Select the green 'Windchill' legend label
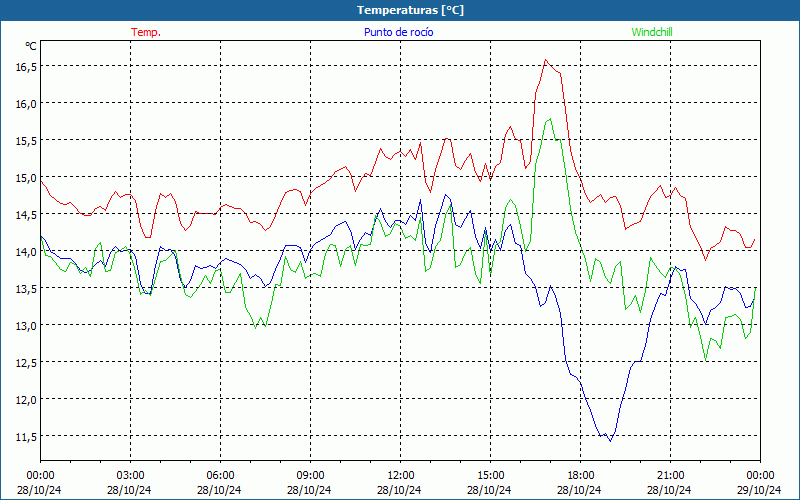Image resolution: width=800 pixels, height=500 pixels. pyautogui.click(x=652, y=32)
